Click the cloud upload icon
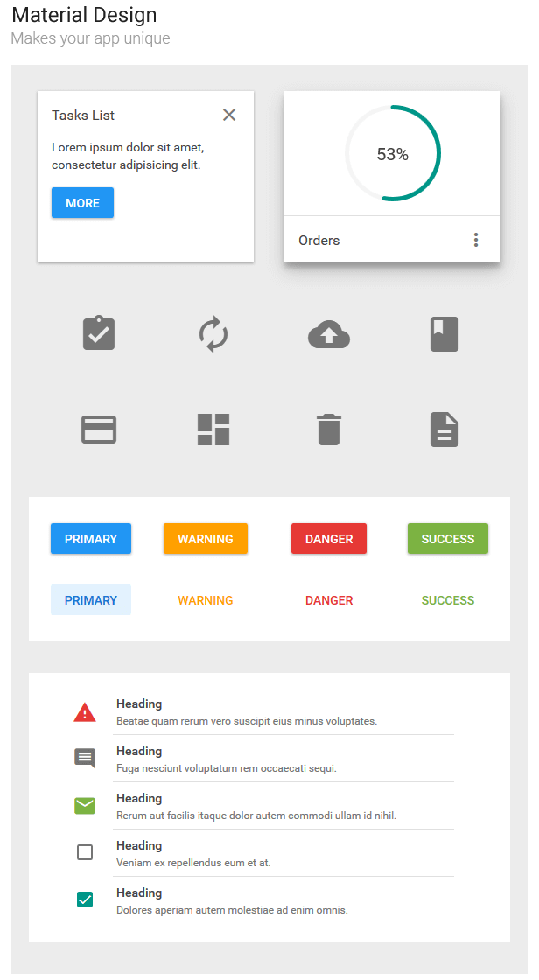 pos(329,334)
